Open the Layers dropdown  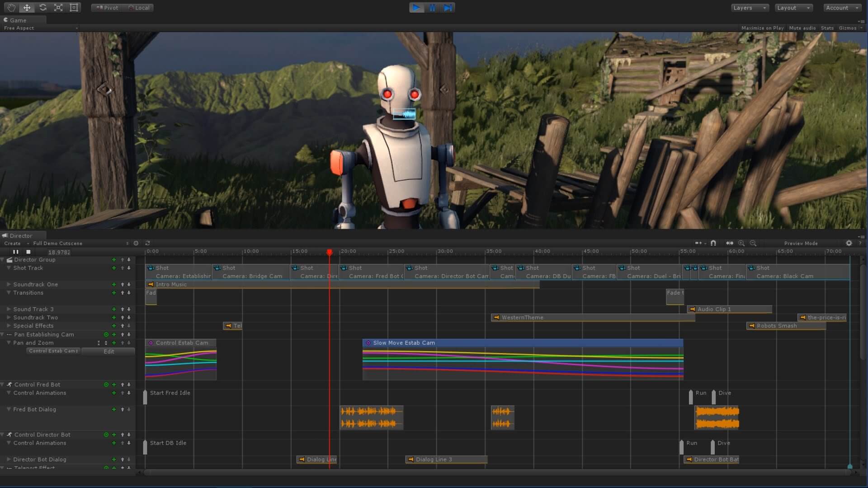[x=749, y=8]
